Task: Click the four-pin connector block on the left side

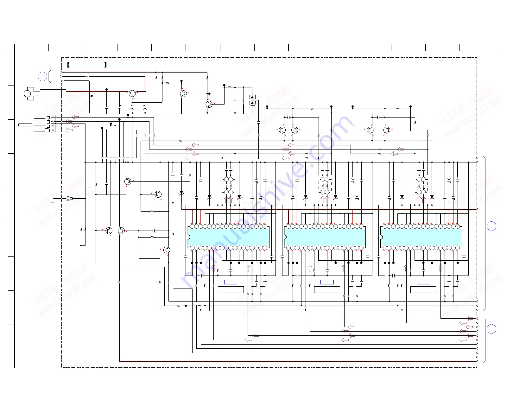Action: (53, 124)
